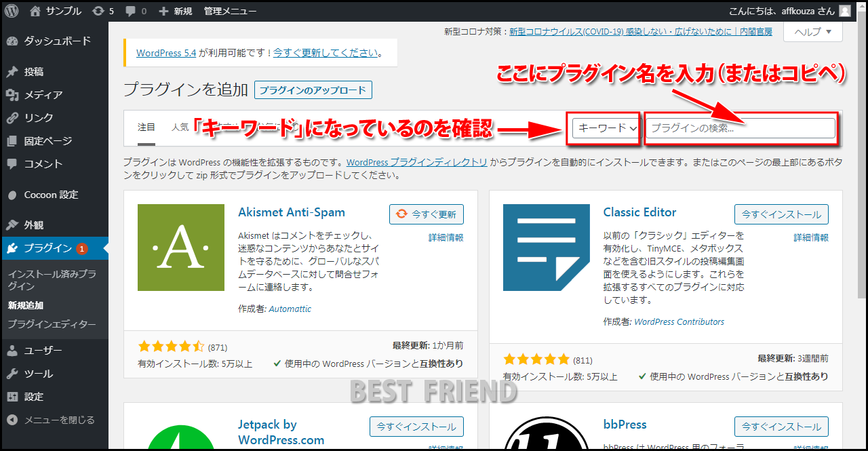
Task: Open the WordPress 5.4 link
Action: tap(166, 52)
